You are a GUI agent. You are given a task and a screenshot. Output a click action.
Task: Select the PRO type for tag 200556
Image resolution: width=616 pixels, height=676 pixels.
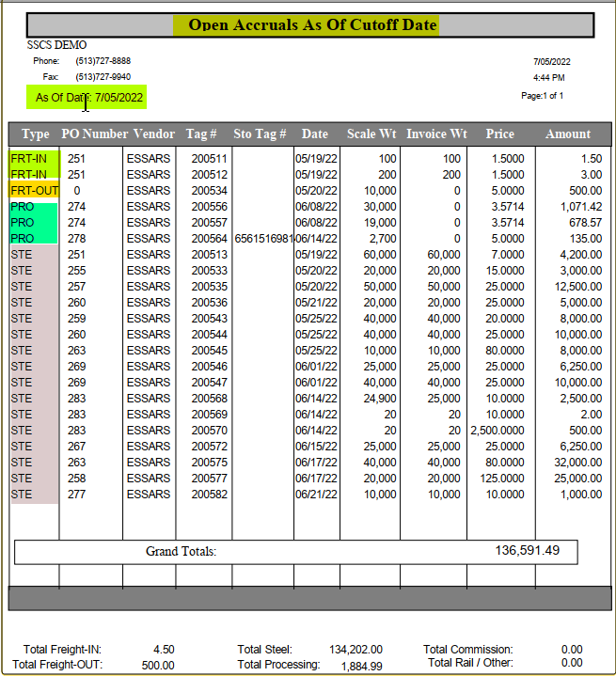[x=23, y=207]
